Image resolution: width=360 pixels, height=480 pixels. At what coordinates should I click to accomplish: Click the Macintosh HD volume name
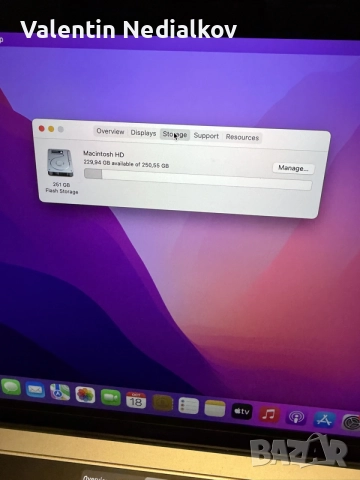(103, 154)
